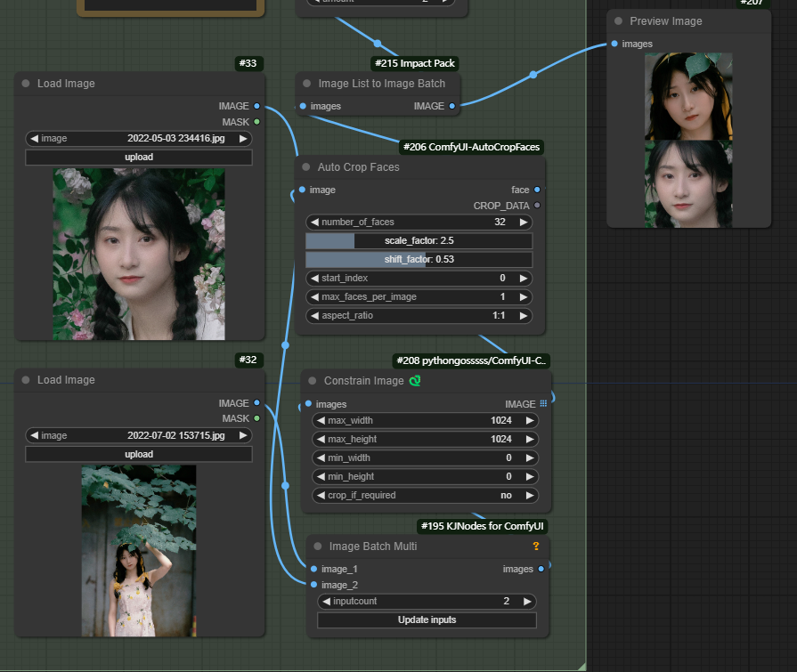Collapse the Preview Image node

619,21
